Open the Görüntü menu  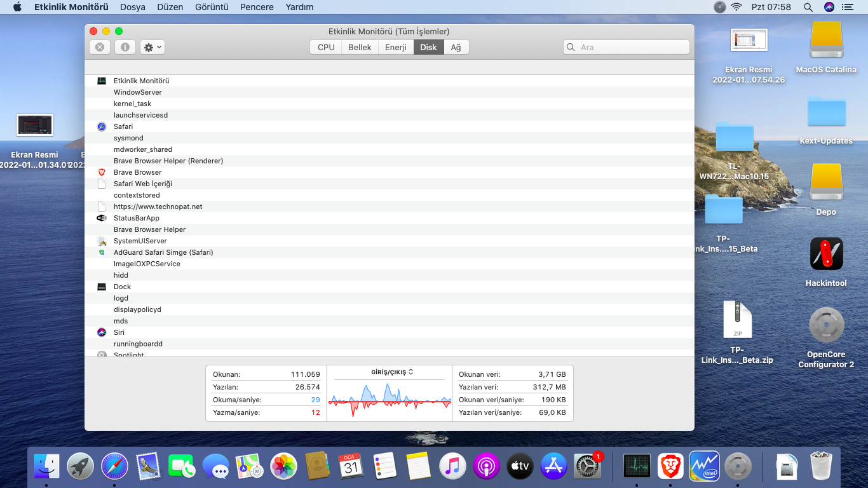coord(212,7)
